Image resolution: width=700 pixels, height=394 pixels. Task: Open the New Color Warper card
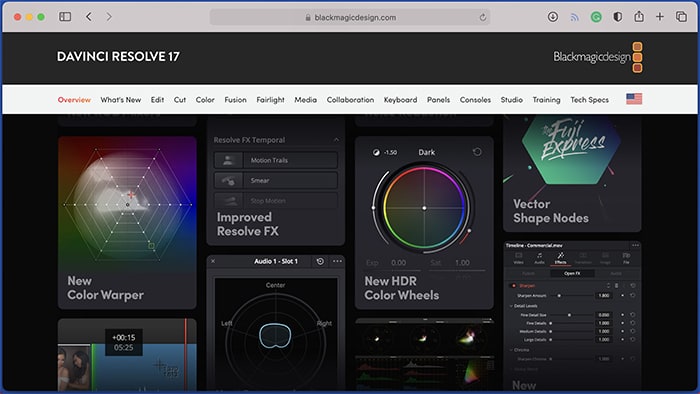click(x=127, y=223)
